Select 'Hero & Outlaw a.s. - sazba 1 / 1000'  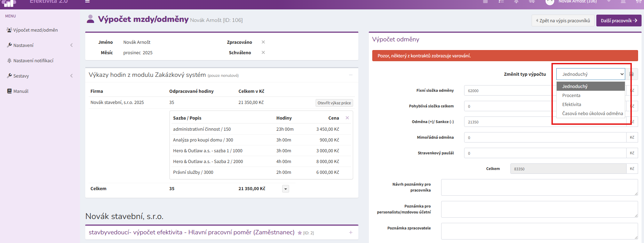pos(261,151)
